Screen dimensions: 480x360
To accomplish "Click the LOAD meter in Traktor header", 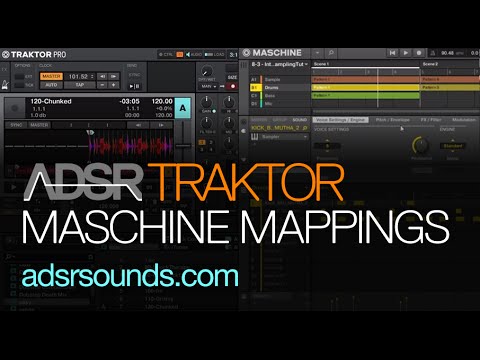I will (x=215, y=54).
